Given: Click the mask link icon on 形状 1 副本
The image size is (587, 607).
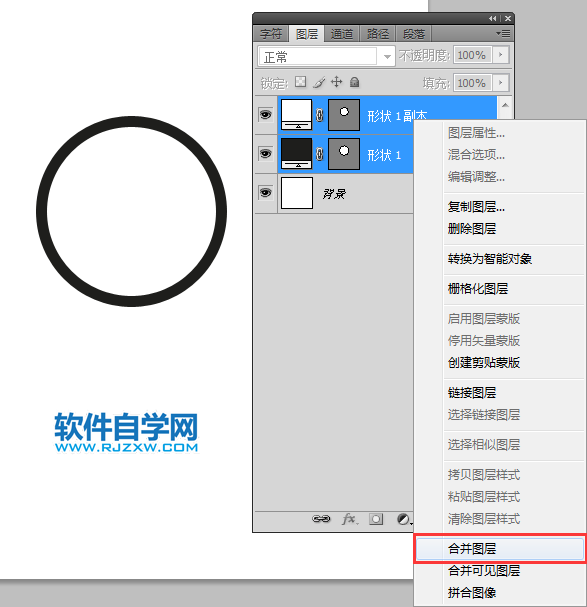Looking at the screenshot, I should coord(319,115).
